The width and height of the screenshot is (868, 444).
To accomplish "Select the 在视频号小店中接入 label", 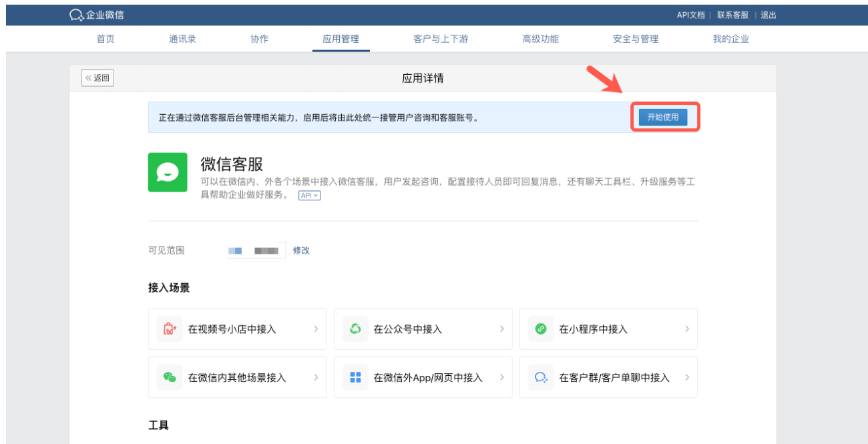I will (x=232, y=329).
